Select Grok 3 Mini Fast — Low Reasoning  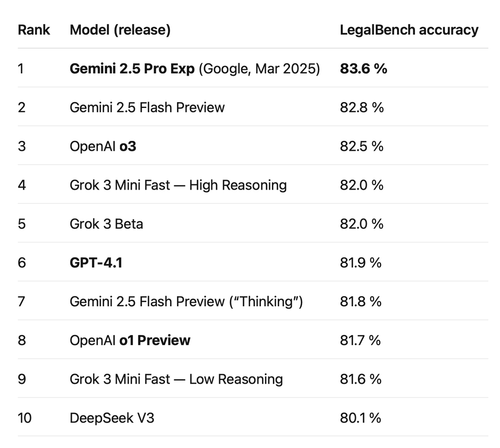[x=176, y=379]
